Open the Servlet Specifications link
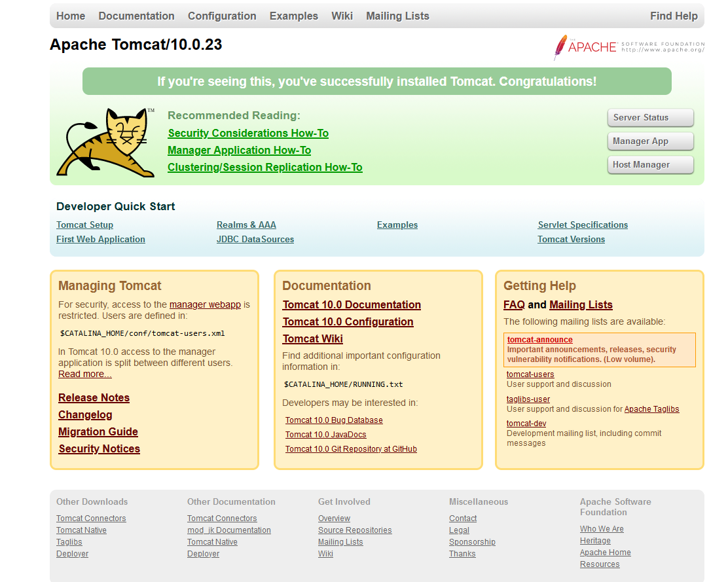The width and height of the screenshot is (728, 582). [583, 225]
